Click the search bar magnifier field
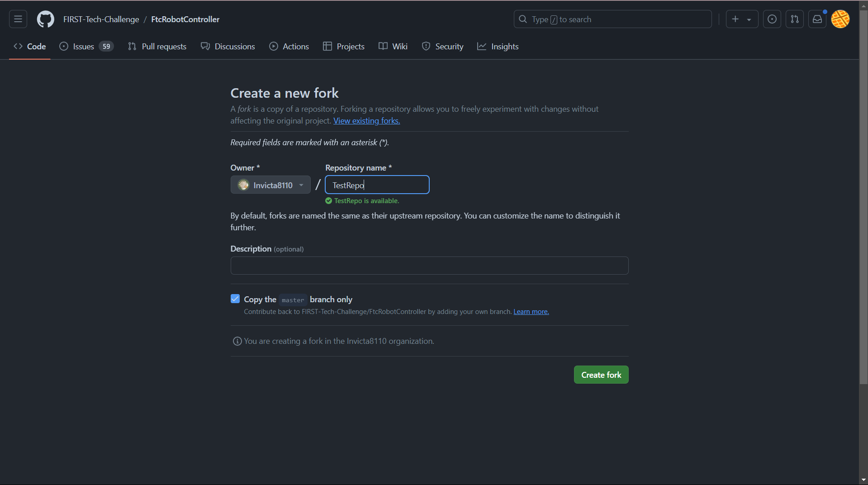The image size is (868, 485). tap(612, 19)
